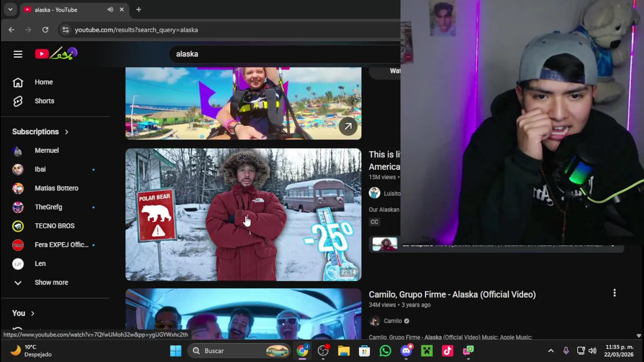
Task: Click the Buscar taskbar search box
Action: tap(240, 350)
